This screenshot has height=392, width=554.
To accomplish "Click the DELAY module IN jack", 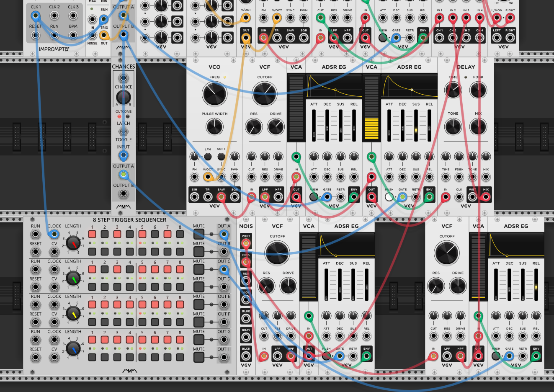I will pos(446,197).
